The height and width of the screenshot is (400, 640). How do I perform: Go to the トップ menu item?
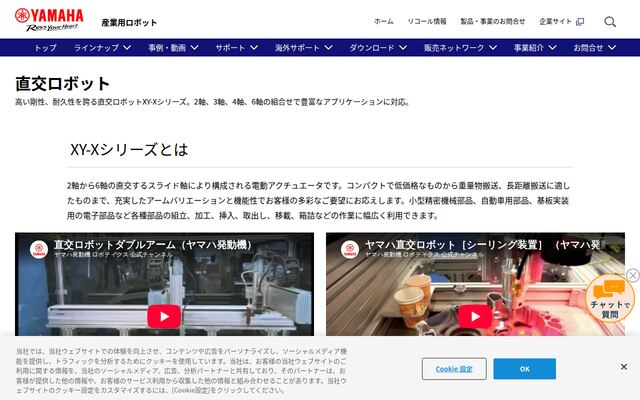[x=45, y=48]
